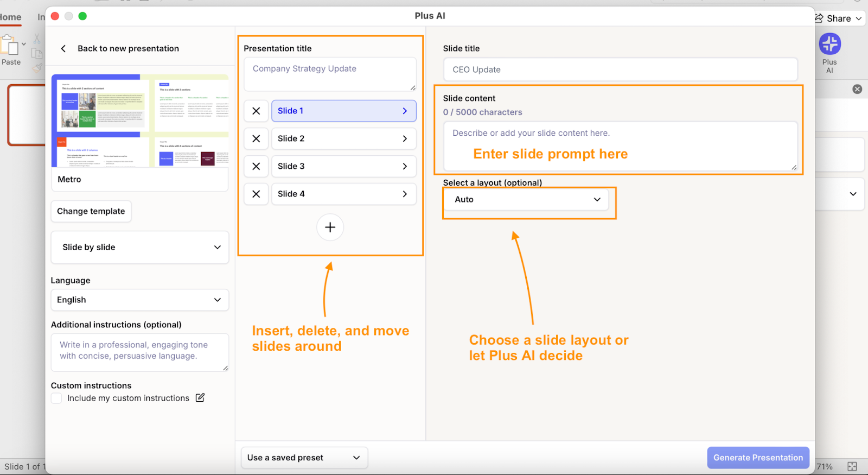This screenshot has height=475, width=868.
Task: Expand the English language dropdown
Action: tap(139, 300)
